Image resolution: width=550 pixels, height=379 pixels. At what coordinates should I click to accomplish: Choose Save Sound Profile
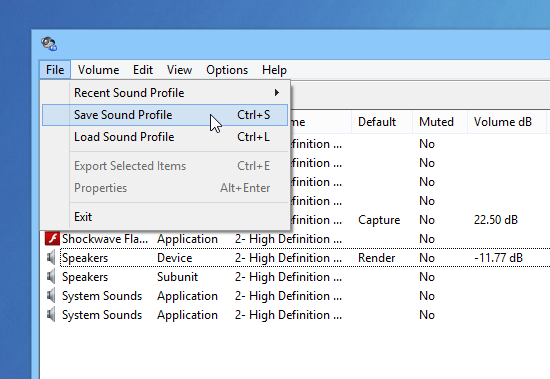point(165,115)
